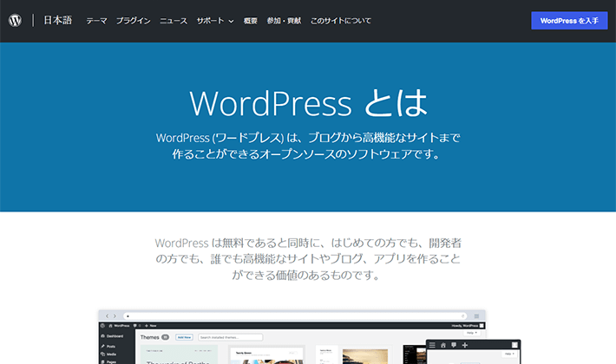Image resolution: width=616 pixels, height=364 pixels.
Task: Open the このサイトについて menu item
Action: coord(341,21)
